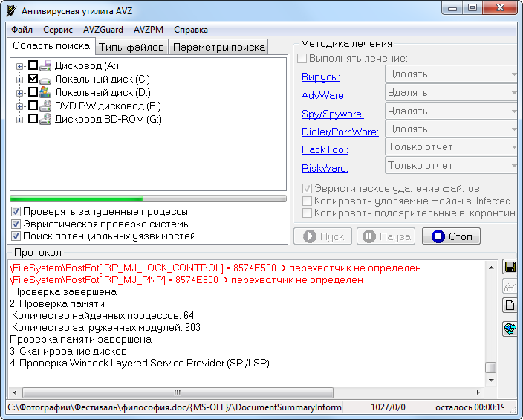This screenshot has width=523, height=420.
Task: Click the protocol scroll down arrow
Action: (491, 381)
